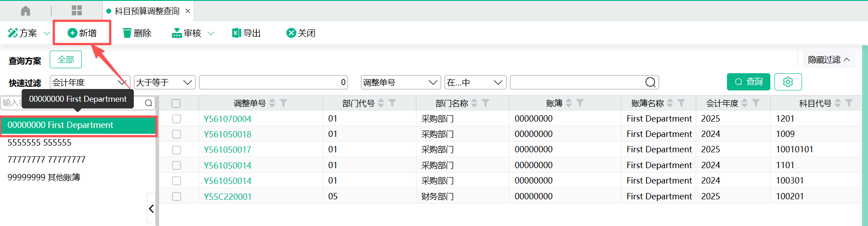
Task: Click the 删除 trash icon button
Action: (137, 33)
